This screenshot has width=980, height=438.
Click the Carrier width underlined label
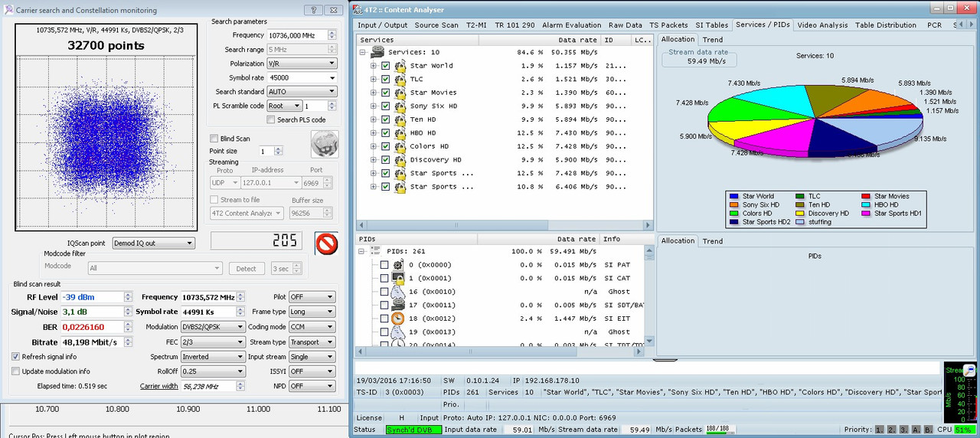click(158, 386)
